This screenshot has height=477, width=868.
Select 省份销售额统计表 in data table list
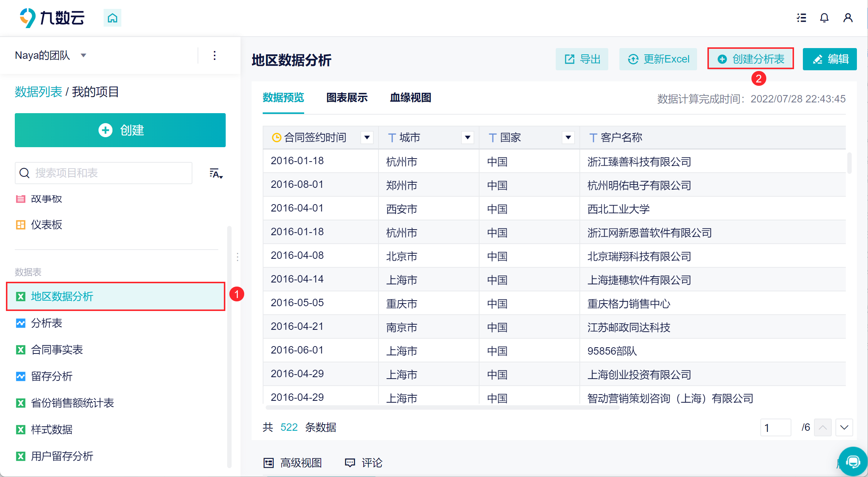[x=73, y=403]
